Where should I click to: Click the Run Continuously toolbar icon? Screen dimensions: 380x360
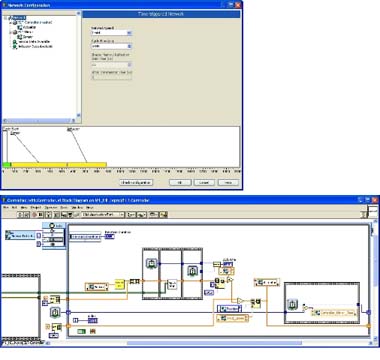click(x=27, y=215)
